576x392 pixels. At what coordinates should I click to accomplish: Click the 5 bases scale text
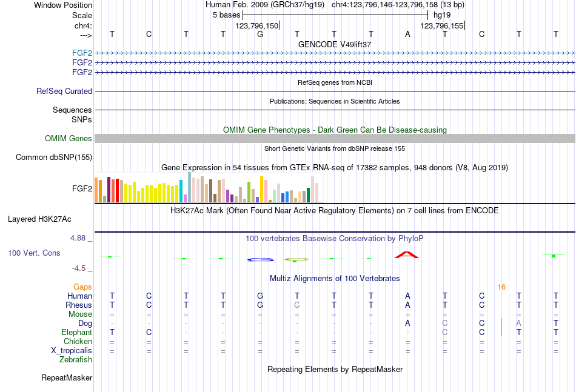(226, 15)
